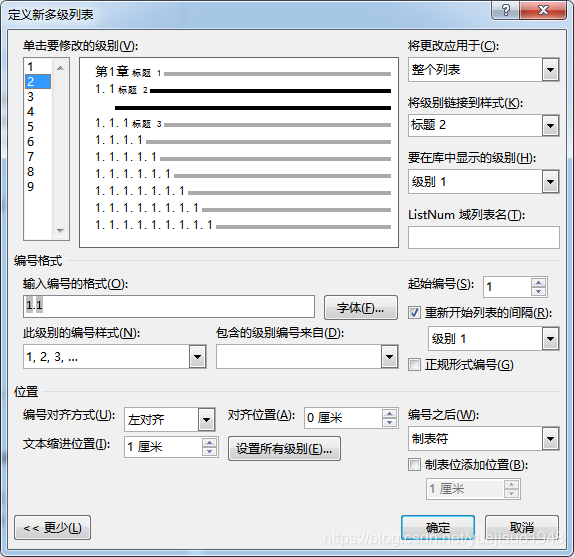Click the 1.1.1 标题 3 preview line

[x=243, y=124]
